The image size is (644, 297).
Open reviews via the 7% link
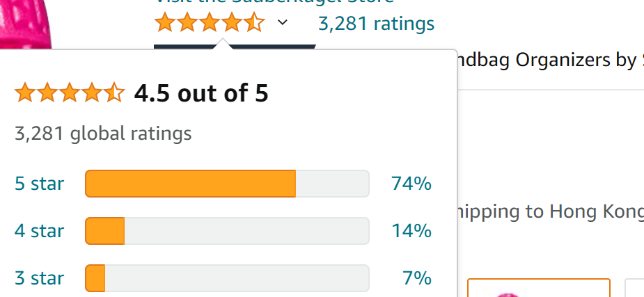click(417, 278)
